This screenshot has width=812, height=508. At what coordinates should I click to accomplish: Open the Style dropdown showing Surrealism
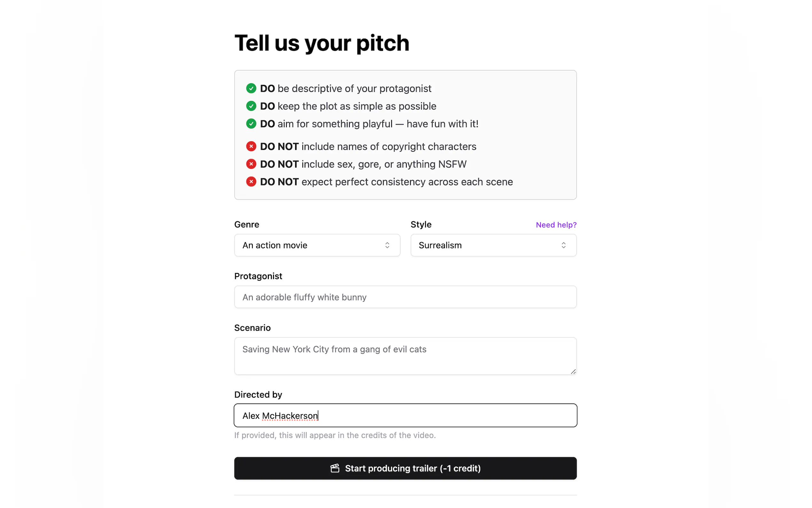coord(494,245)
